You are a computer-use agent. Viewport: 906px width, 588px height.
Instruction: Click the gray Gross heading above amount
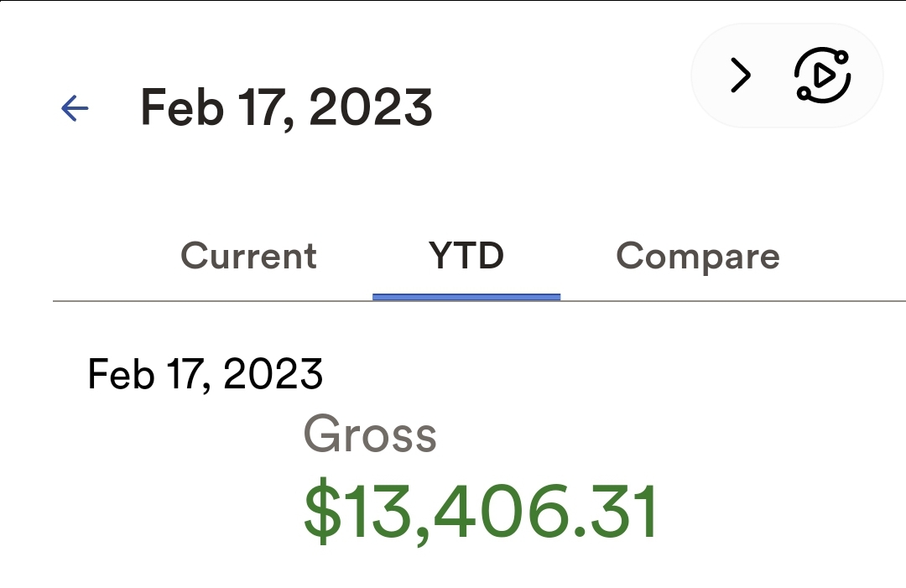(370, 434)
